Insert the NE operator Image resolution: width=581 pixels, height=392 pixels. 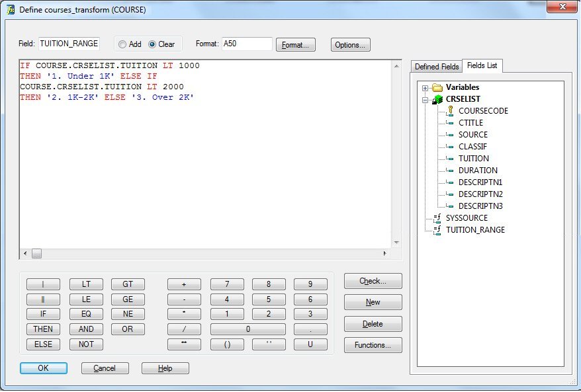coord(128,314)
